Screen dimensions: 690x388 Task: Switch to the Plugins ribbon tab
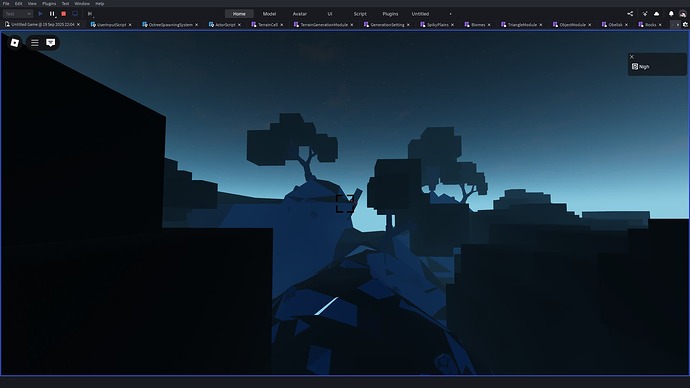pos(390,14)
